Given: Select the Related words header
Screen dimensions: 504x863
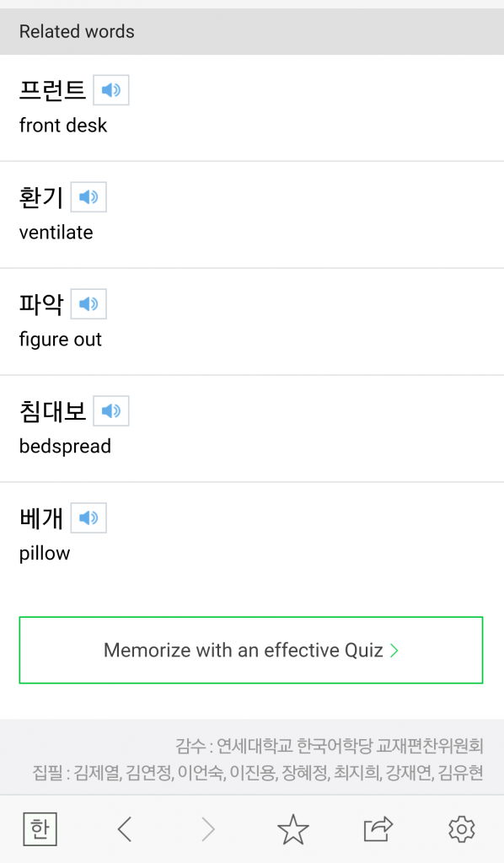Looking at the screenshot, I should pos(77,31).
